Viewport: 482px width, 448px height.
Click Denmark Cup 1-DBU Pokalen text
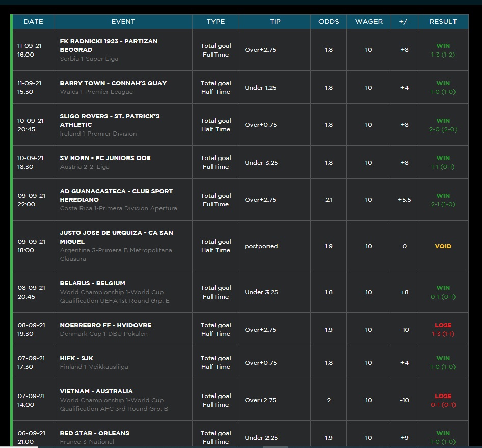[103, 334]
